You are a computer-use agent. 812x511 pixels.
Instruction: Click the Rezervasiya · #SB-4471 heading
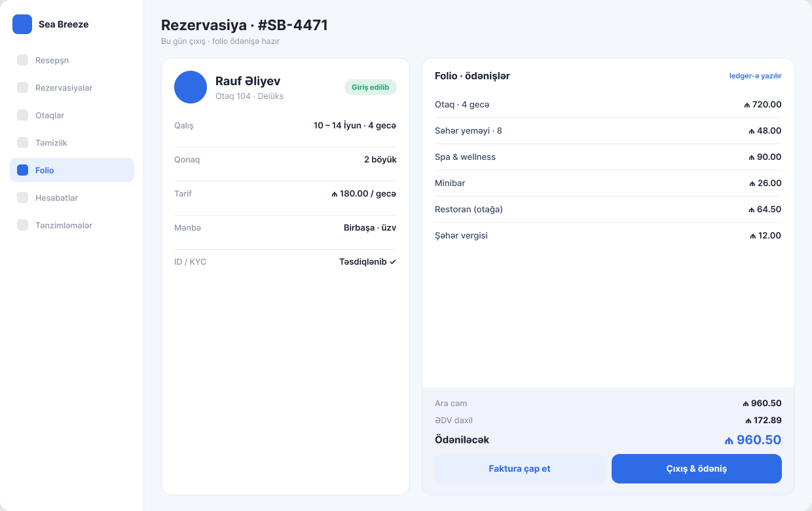pyautogui.click(x=244, y=26)
